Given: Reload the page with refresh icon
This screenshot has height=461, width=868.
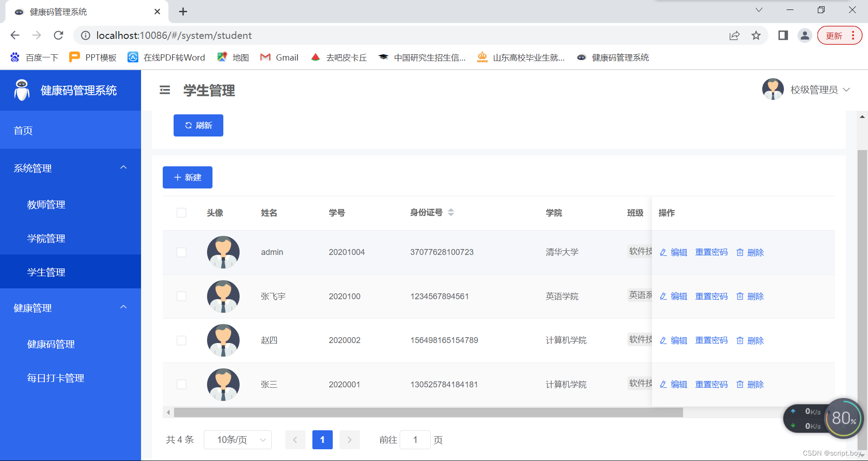Looking at the screenshot, I should pyautogui.click(x=58, y=35).
